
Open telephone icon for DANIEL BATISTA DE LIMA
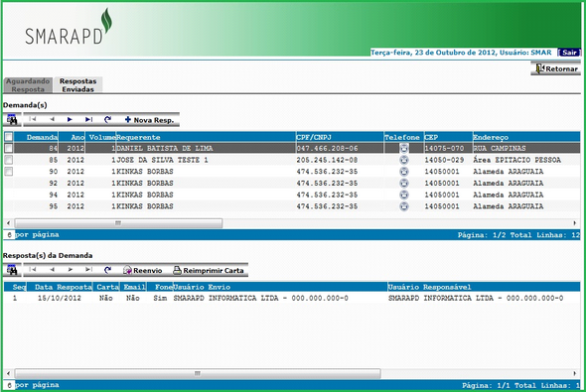[404, 148]
